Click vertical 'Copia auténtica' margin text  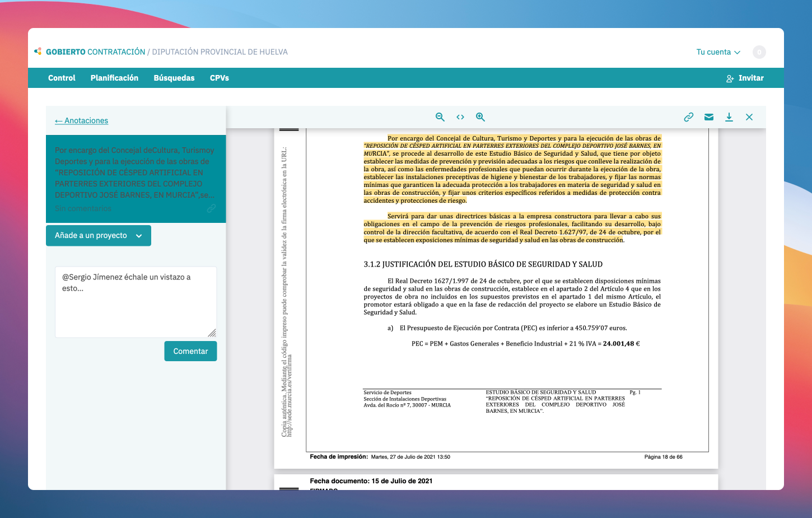287,291
